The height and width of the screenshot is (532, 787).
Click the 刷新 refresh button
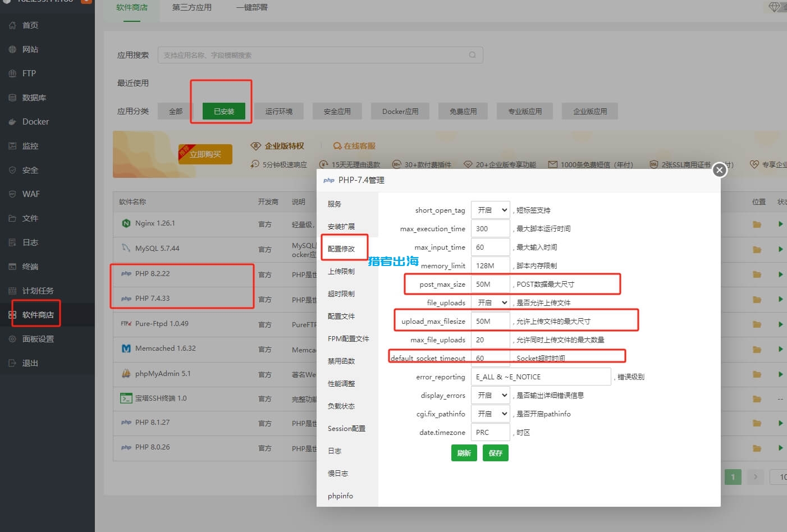point(464,453)
